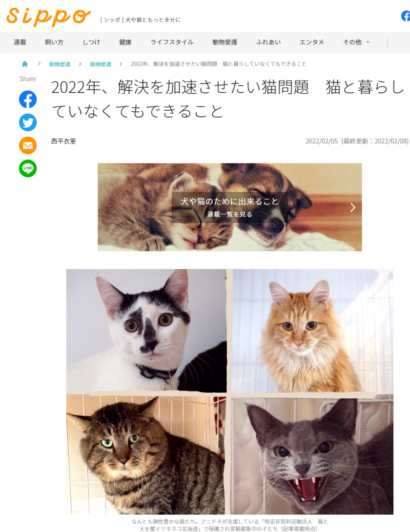The width and height of the screenshot is (410, 532).
Task: Go to the 健康 category
Action: tap(125, 42)
